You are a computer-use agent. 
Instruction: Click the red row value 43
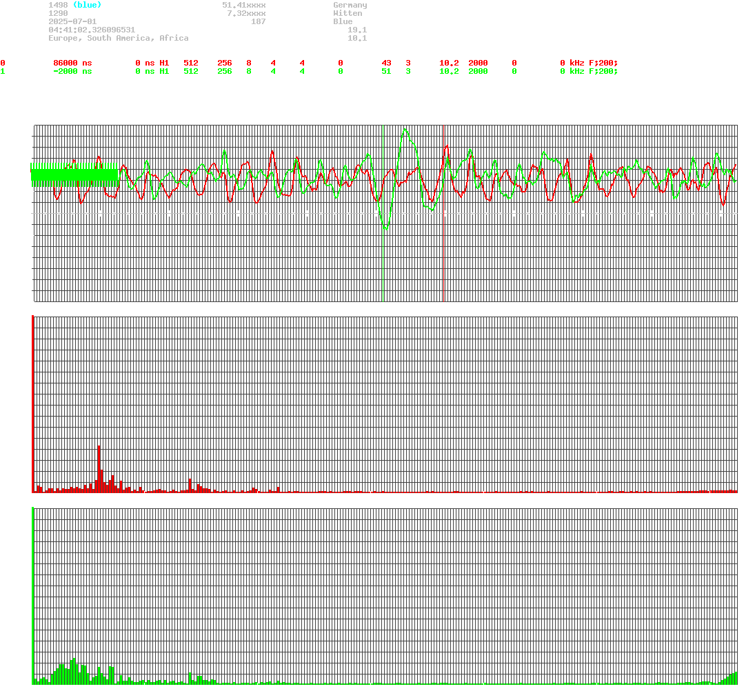click(x=386, y=63)
